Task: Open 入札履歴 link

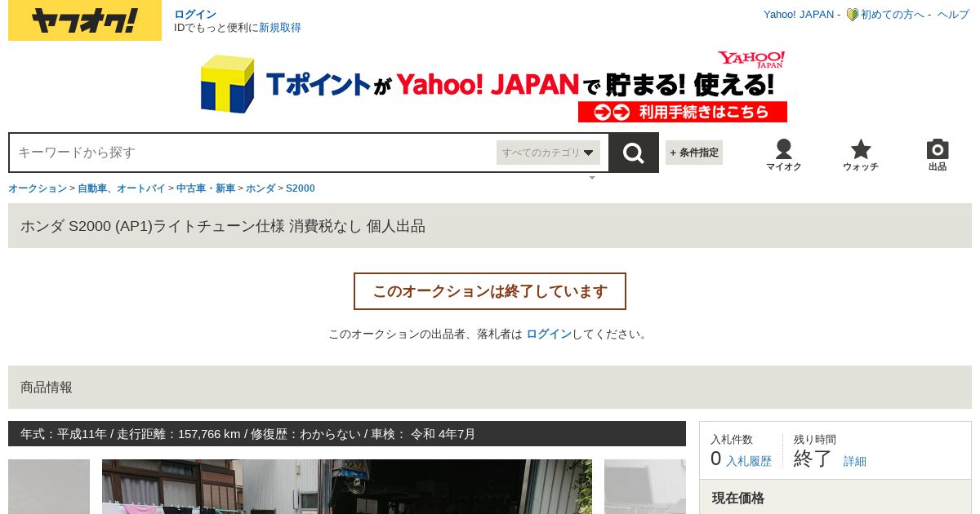Action: pyautogui.click(x=749, y=461)
